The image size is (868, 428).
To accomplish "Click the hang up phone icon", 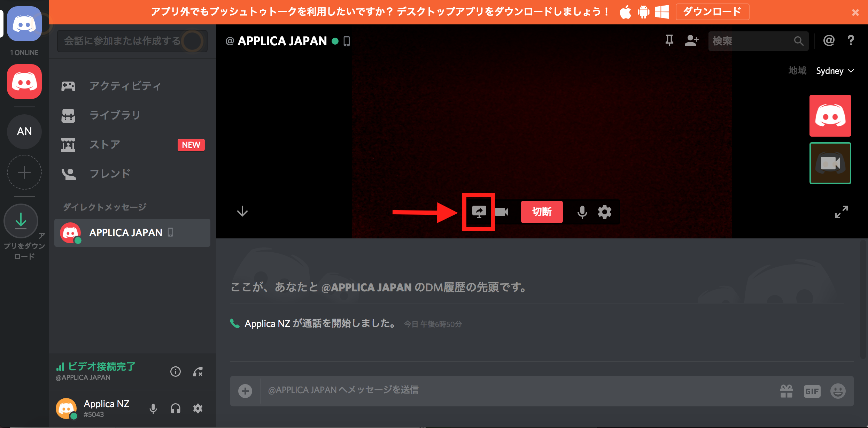I will [x=198, y=372].
